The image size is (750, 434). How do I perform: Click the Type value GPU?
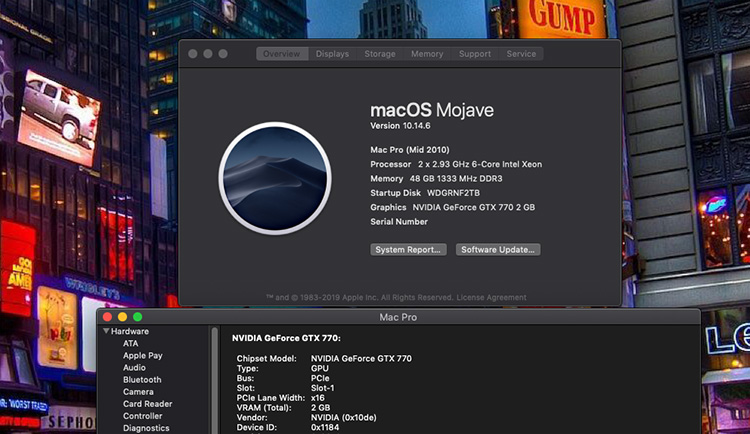(x=320, y=368)
